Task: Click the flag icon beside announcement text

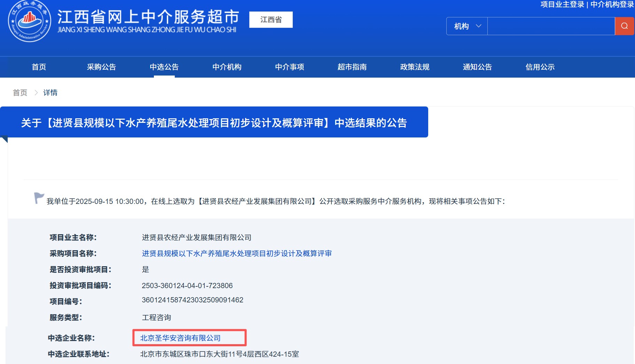Action: pyautogui.click(x=39, y=198)
